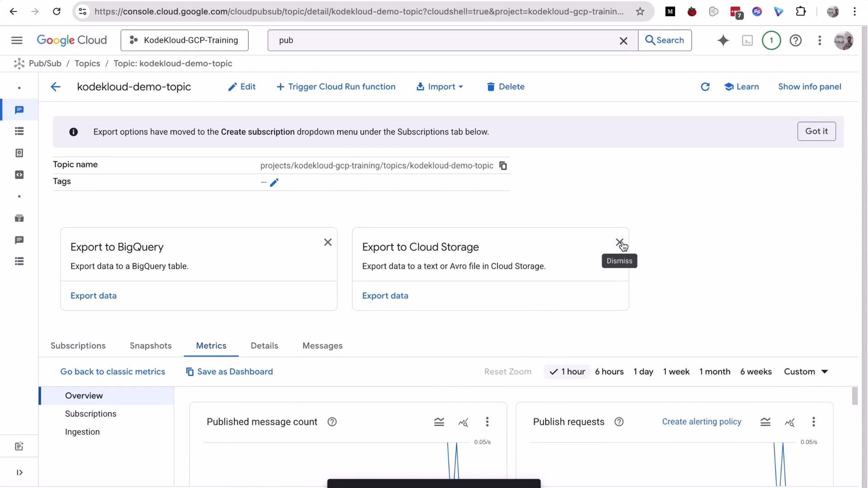This screenshot has height=488, width=868.
Task: Save metrics as Dashboard
Action: (229, 372)
